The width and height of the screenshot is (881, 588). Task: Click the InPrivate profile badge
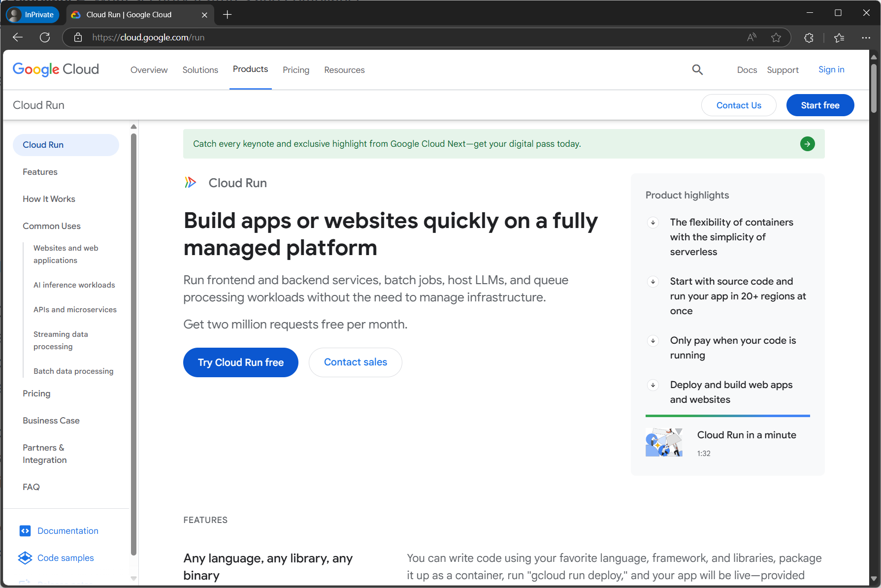coord(32,14)
